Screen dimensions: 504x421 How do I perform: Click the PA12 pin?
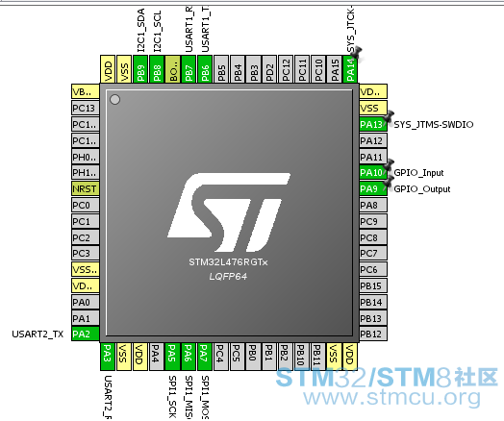pos(373,140)
